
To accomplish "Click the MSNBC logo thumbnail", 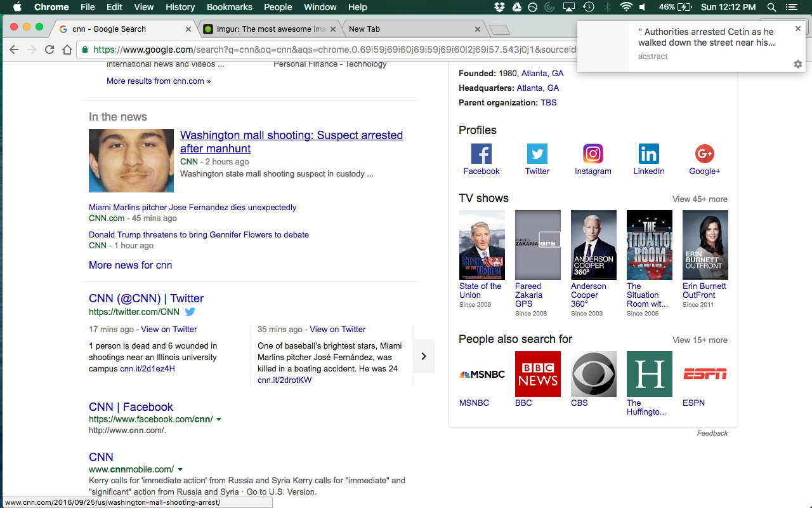I will [x=482, y=374].
